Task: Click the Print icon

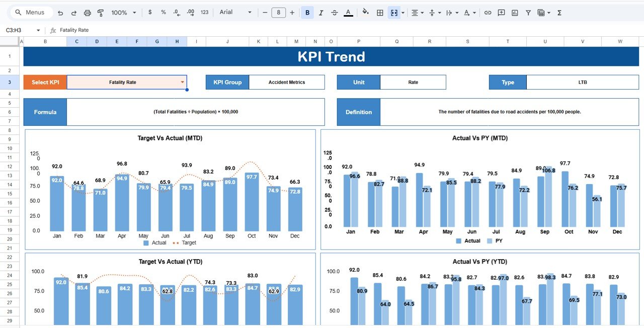Action: point(87,12)
